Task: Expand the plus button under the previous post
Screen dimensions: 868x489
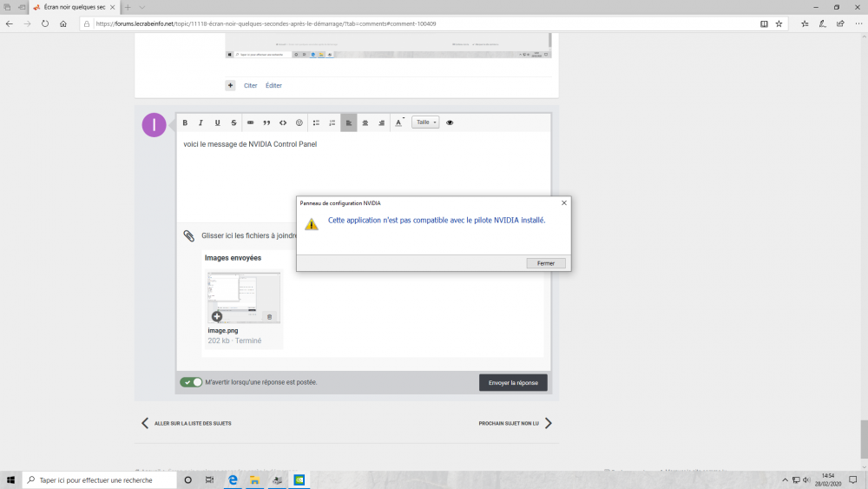Action: 230,85
